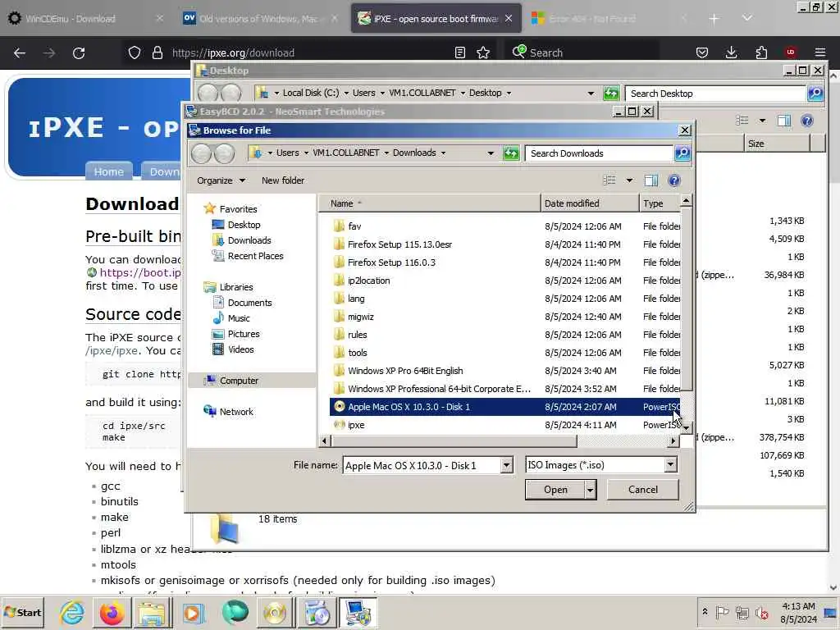Click the Firefox reload button
Screen dimensions: 840x630
click(x=79, y=53)
